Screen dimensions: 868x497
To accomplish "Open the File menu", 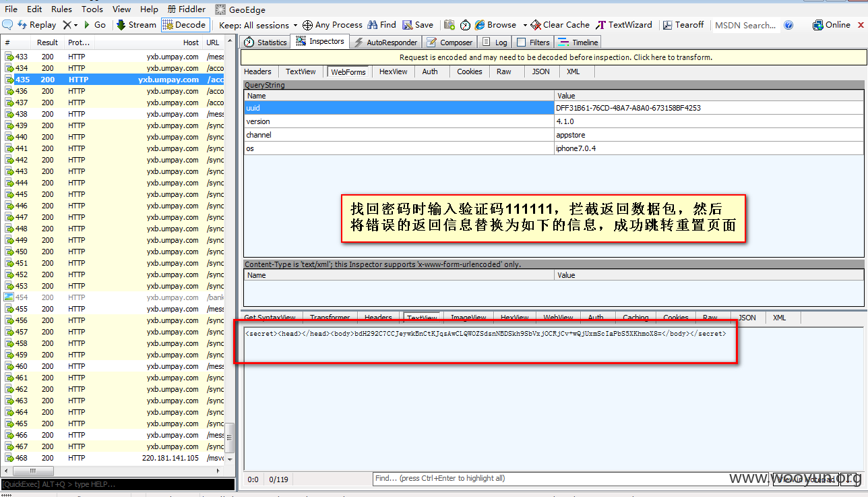I will [x=11, y=9].
